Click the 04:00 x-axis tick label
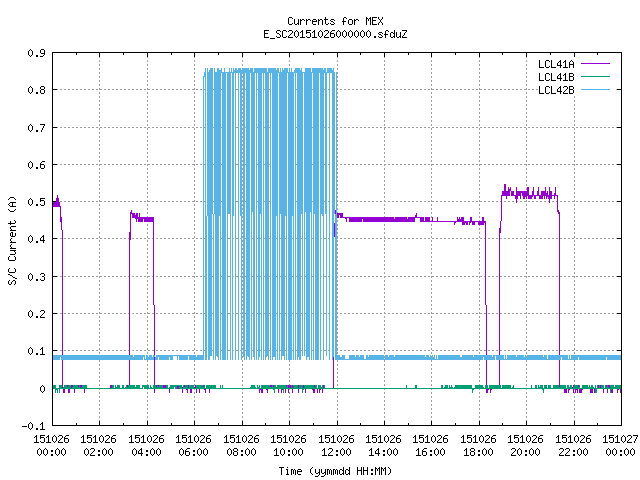This screenshot has height=480, width=640. click(x=146, y=452)
